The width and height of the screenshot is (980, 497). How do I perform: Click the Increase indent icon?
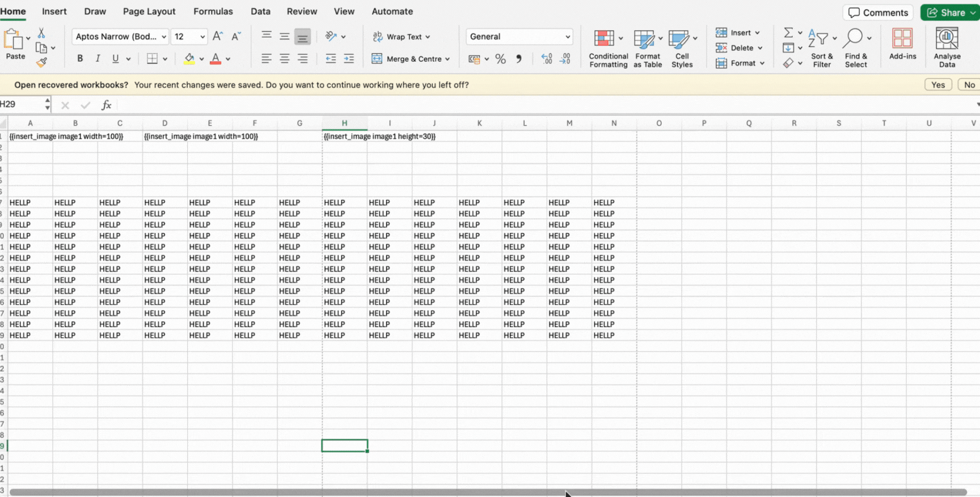pyautogui.click(x=349, y=59)
